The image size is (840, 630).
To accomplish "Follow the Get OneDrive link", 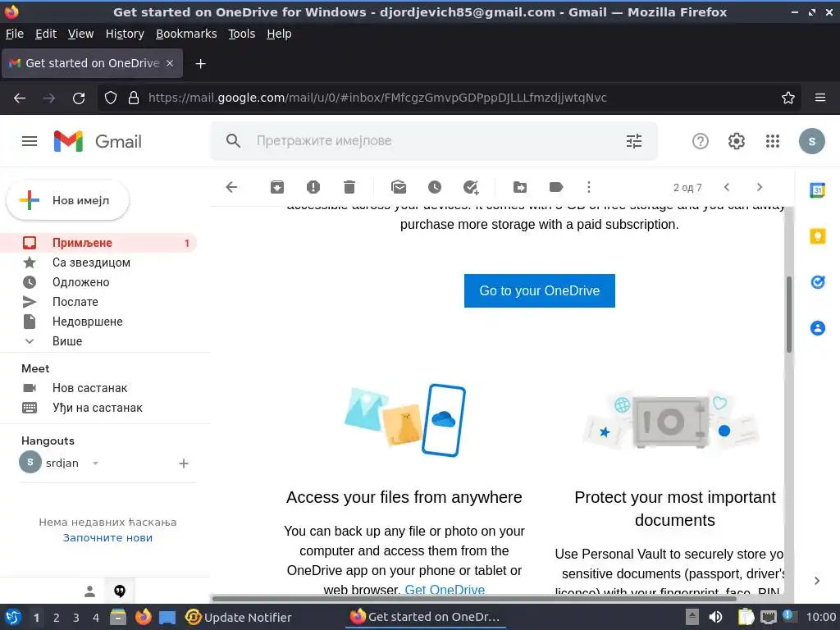I will click(x=445, y=590).
